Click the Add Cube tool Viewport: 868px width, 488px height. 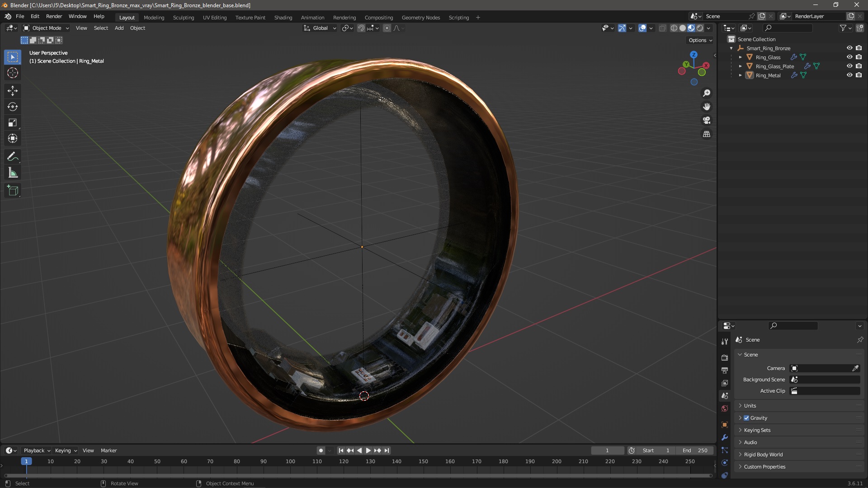13,191
